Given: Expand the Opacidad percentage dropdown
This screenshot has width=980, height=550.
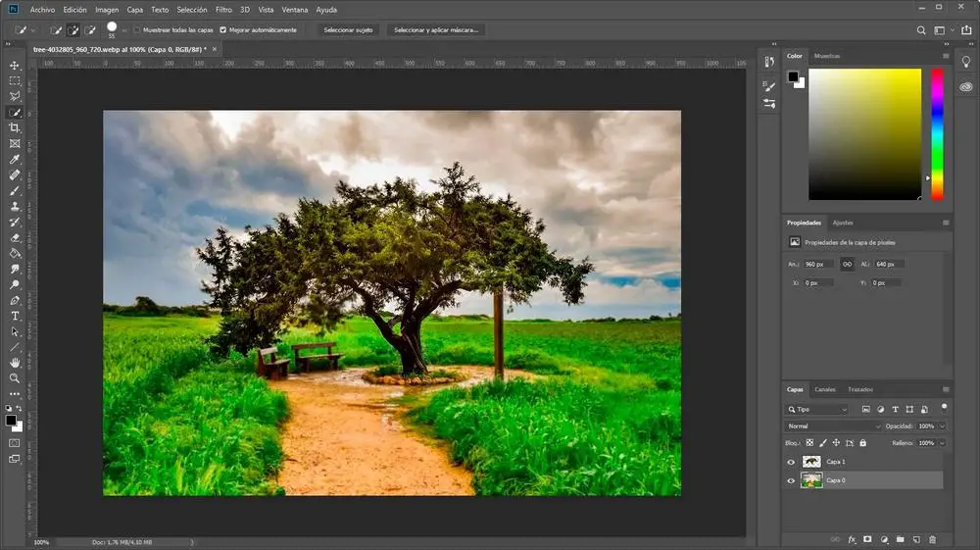Looking at the screenshot, I should point(942,426).
